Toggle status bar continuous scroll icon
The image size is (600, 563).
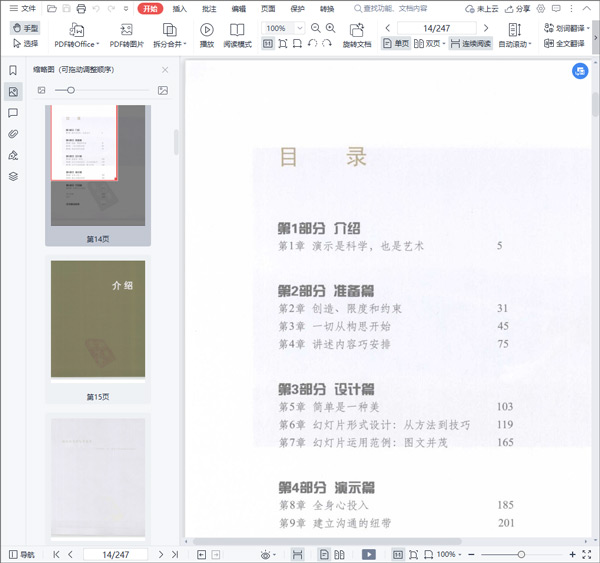point(297,554)
